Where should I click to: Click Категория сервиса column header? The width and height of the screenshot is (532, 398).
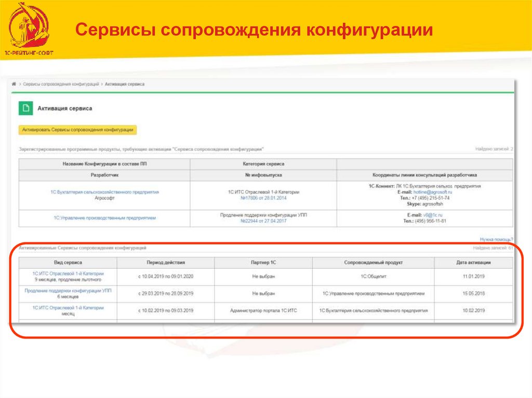pyautogui.click(x=263, y=164)
